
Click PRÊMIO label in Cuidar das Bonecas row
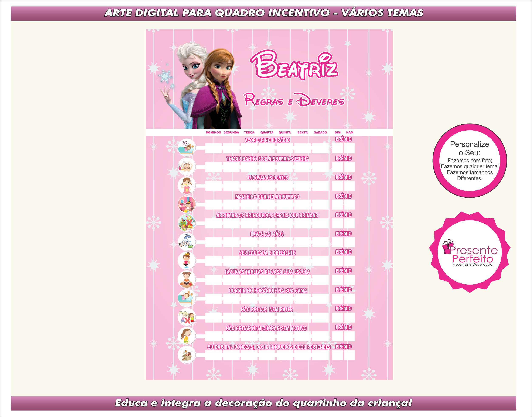(343, 347)
